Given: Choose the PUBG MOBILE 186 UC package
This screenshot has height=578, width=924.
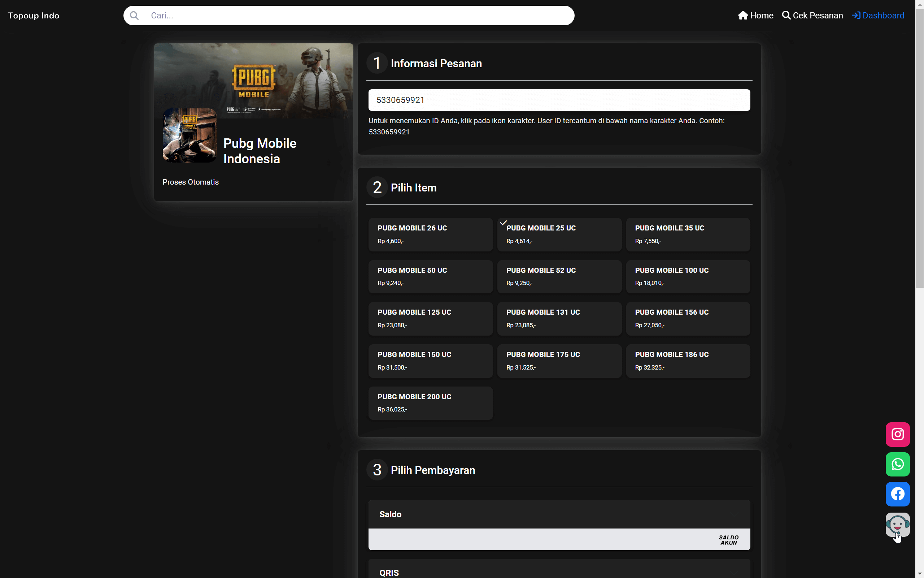Looking at the screenshot, I should [x=688, y=361].
